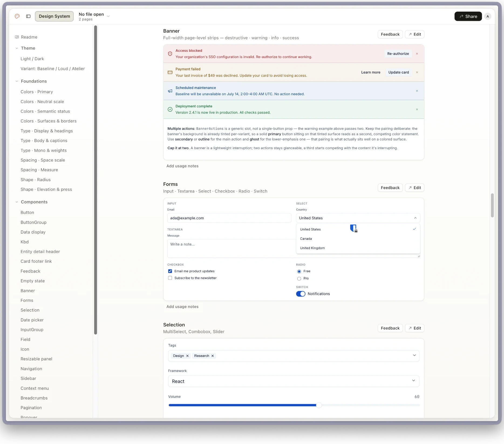Open Readme in the sidebar
The height and width of the screenshot is (444, 504).
(x=29, y=37)
